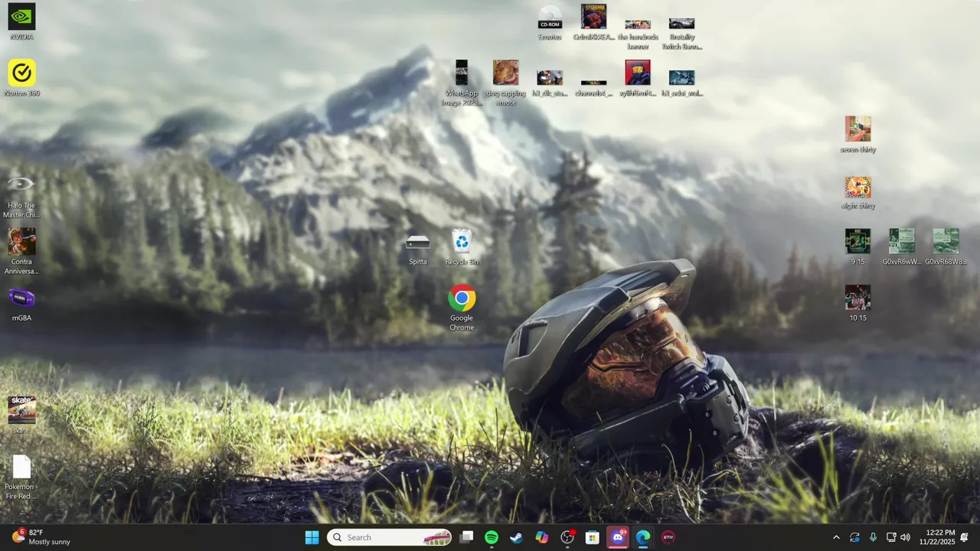Open the red circular taskbar app
The width and height of the screenshot is (980, 551).
pos(668,537)
